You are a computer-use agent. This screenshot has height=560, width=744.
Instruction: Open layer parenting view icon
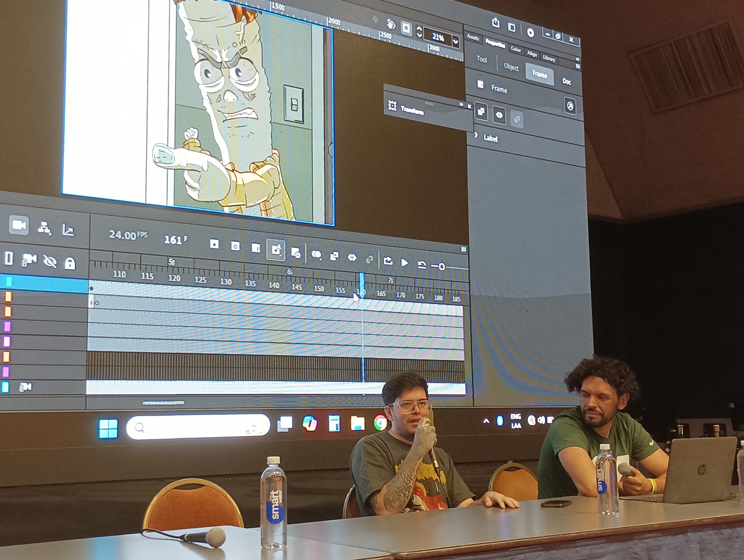44,228
